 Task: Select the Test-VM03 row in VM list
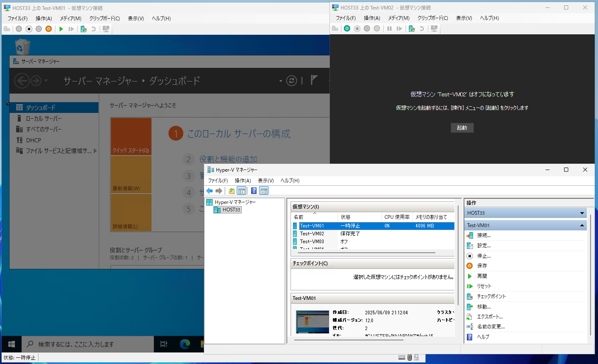pyautogui.click(x=373, y=242)
